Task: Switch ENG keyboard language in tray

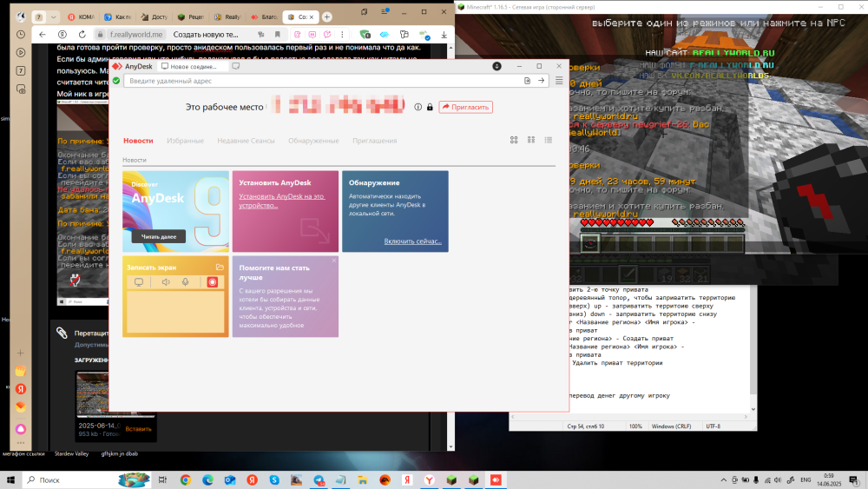Action: (x=806, y=479)
